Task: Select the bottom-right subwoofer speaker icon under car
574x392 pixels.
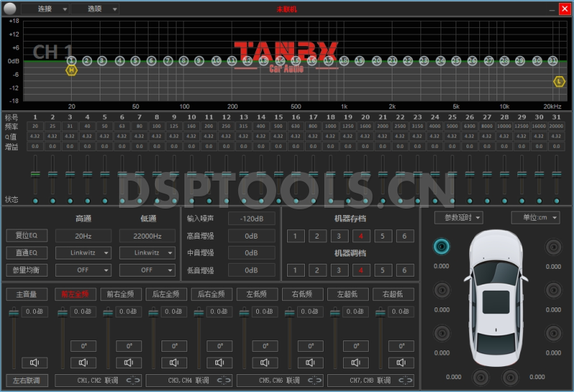Action: point(510,377)
